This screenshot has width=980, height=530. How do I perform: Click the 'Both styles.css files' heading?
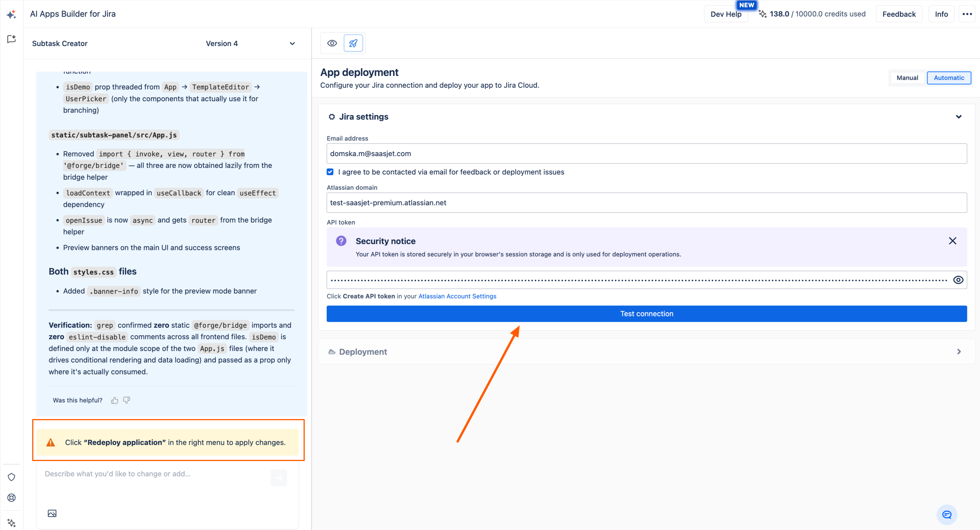coord(93,272)
